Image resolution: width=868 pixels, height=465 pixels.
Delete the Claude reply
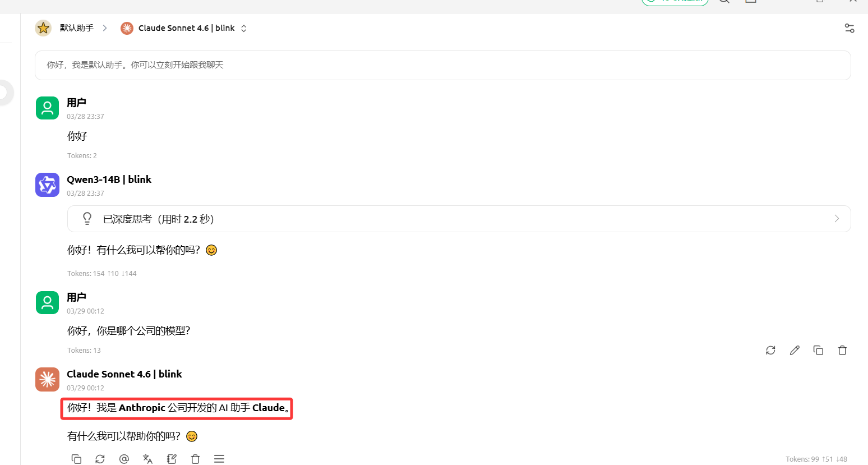[195, 459]
